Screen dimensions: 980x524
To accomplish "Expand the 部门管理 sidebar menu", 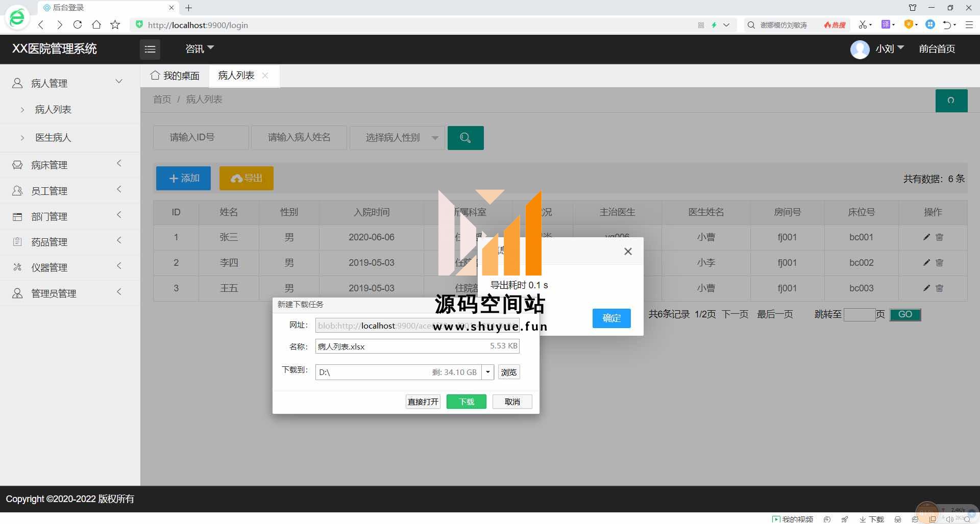I will coord(69,216).
